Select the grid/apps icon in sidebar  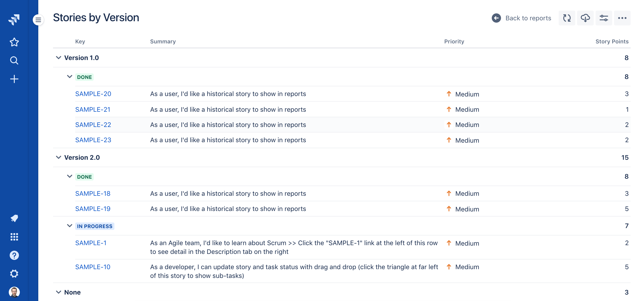coord(14,236)
